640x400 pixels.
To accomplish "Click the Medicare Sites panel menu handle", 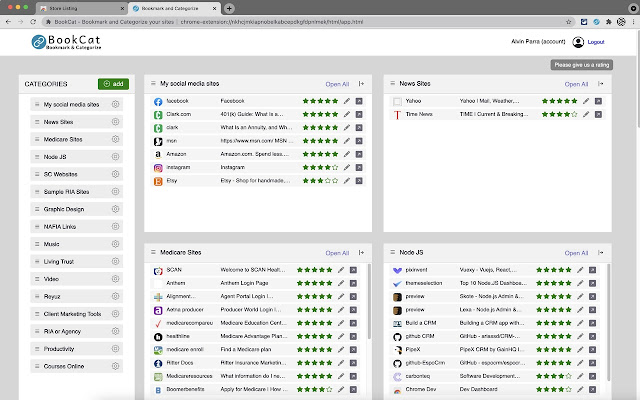I will point(153,252).
